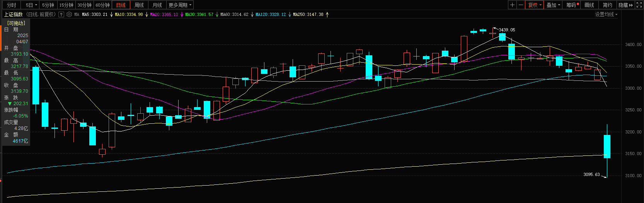
Task: Toggle the MA250 moving average line
Action: 308,14
